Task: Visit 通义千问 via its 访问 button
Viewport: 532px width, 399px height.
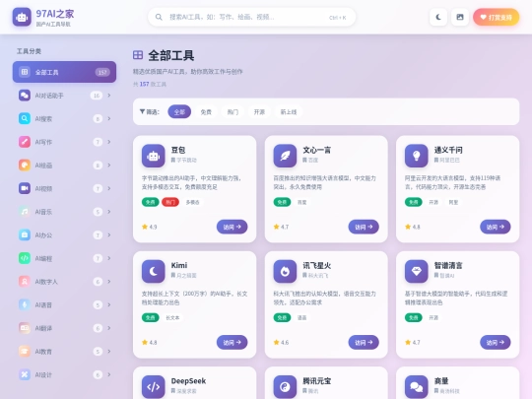Action: pyautogui.click(x=496, y=227)
